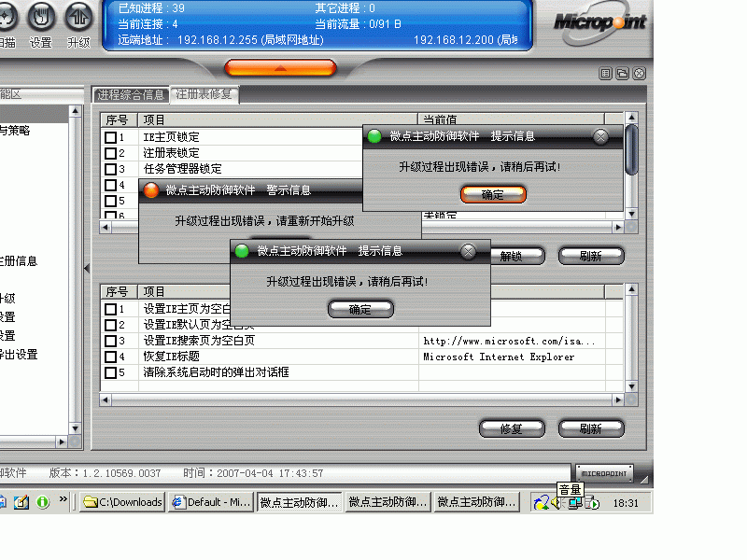Click the volume speaker icon in the system tray

(x=557, y=502)
